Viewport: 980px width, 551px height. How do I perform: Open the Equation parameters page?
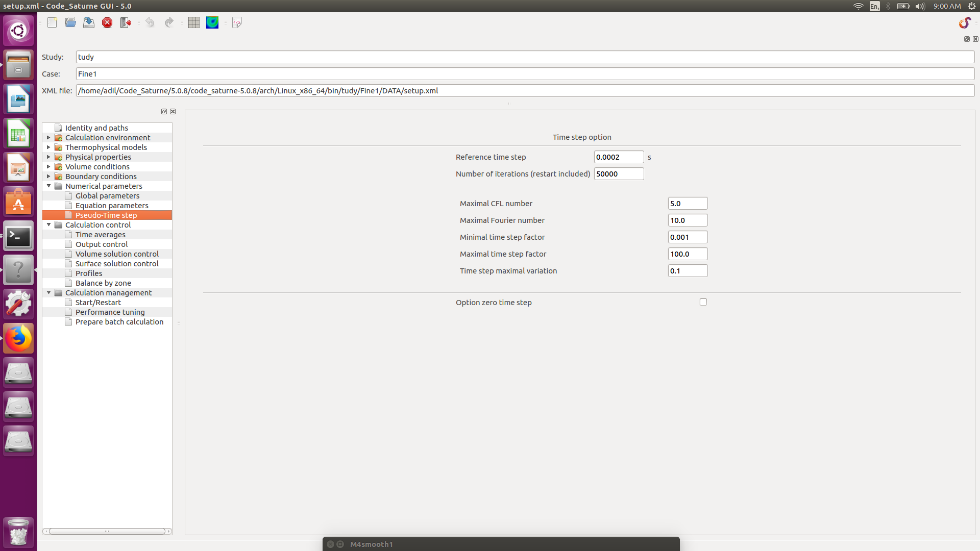tap(112, 206)
